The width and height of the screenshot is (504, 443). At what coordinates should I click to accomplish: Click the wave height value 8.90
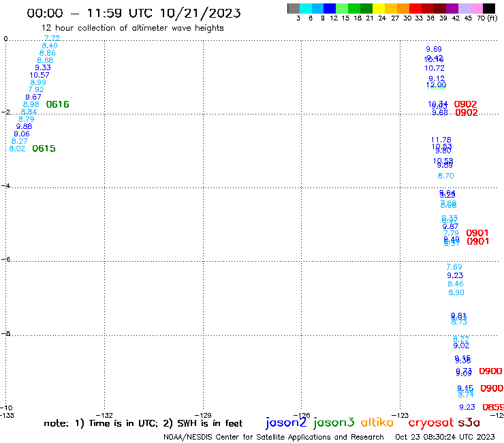(456, 292)
